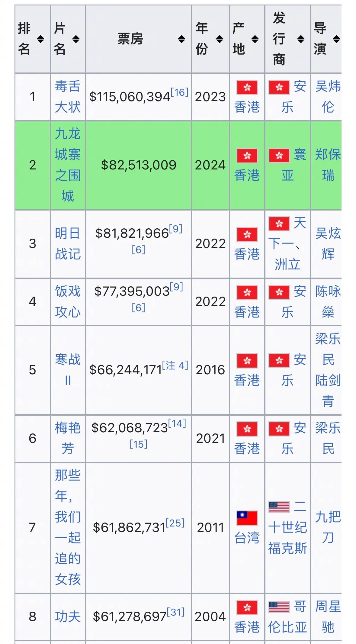Sort table by 导演 column arrows
Image resolution: width=356 pixels, height=644 pixels.
(336, 39)
